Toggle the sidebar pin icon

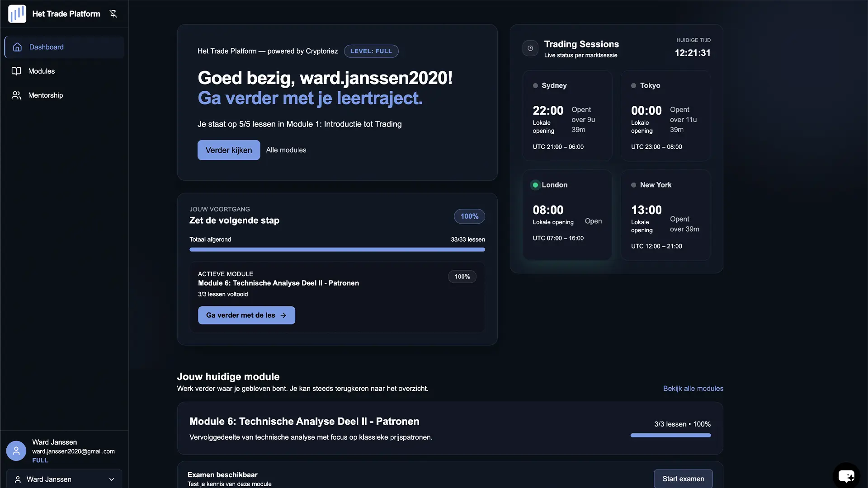[113, 14]
